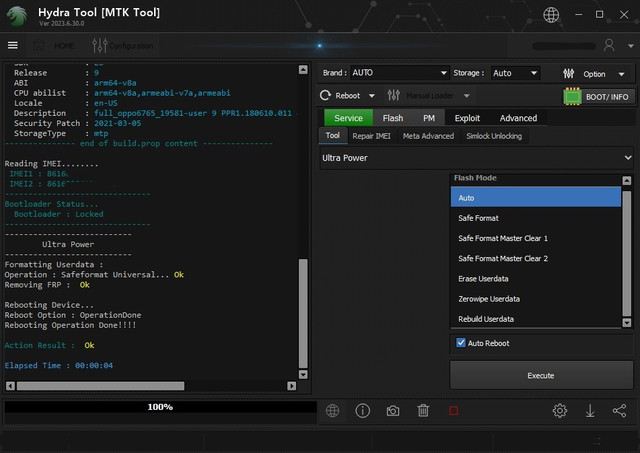This screenshot has width=640, height=453.
Task: Click the Flash Mode list scrollbar thumb
Action: [x=627, y=253]
